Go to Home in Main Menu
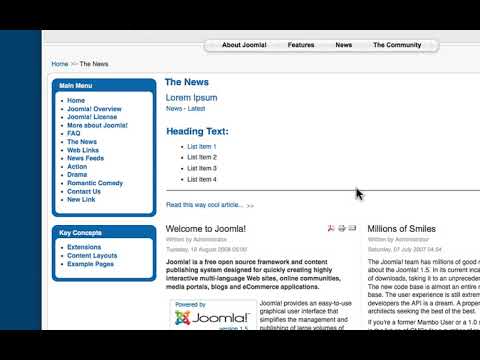The height and width of the screenshot is (360, 480). (76, 100)
